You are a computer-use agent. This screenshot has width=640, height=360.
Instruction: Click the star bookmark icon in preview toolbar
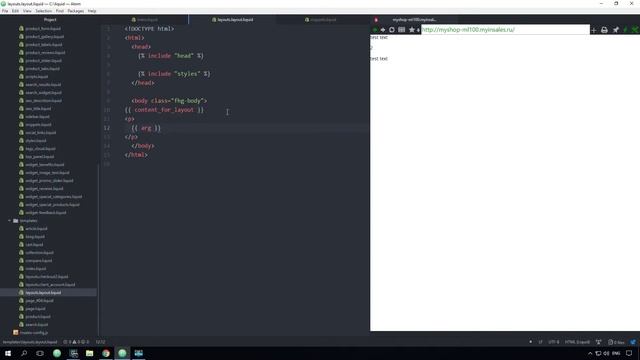412,30
